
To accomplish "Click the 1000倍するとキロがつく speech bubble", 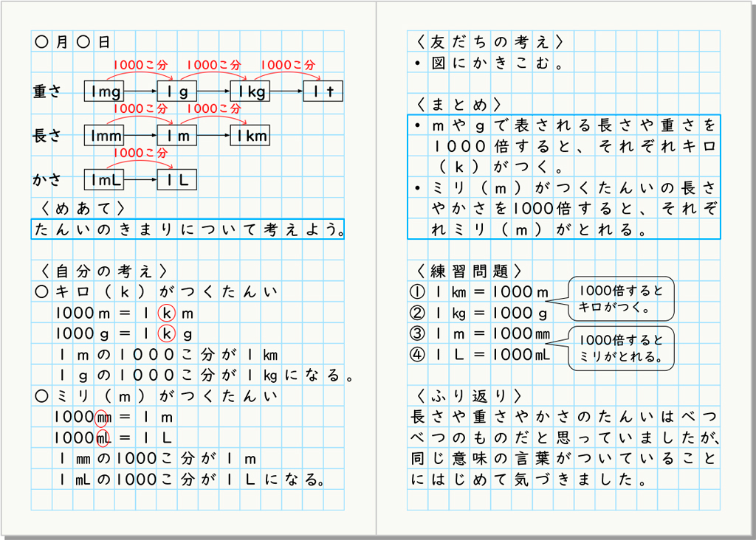I will pos(621,299).
